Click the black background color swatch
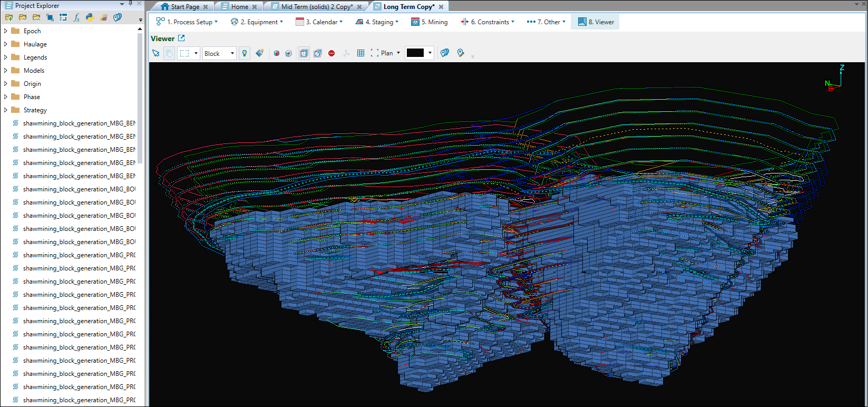Screen dimensions: 868x407 [415, 53]
